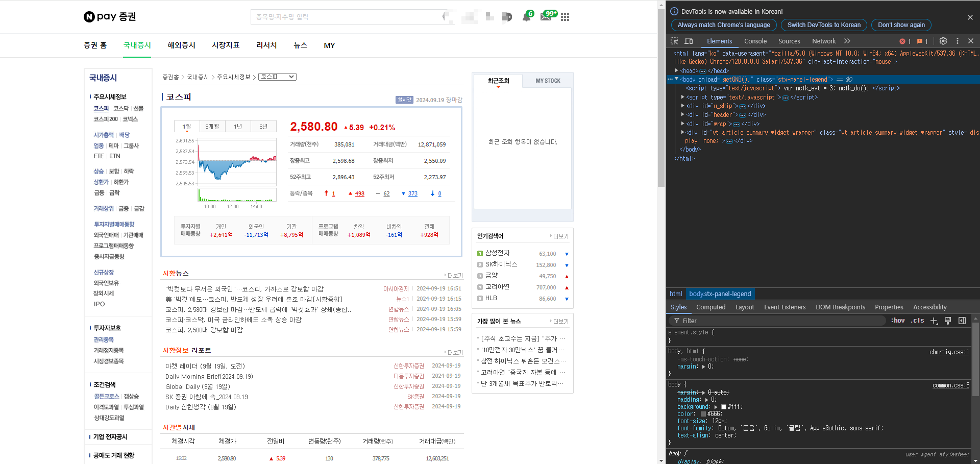Open 코스닥 link in left sidebar

121,109
